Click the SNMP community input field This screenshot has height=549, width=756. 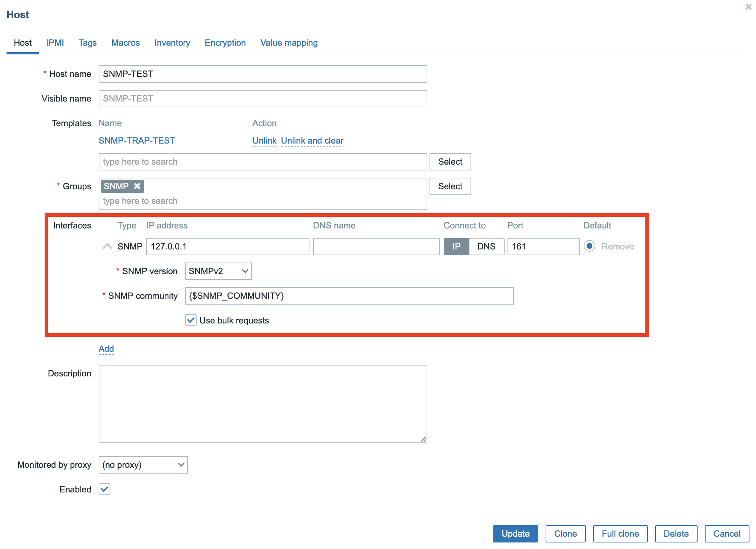pos(349,296)
